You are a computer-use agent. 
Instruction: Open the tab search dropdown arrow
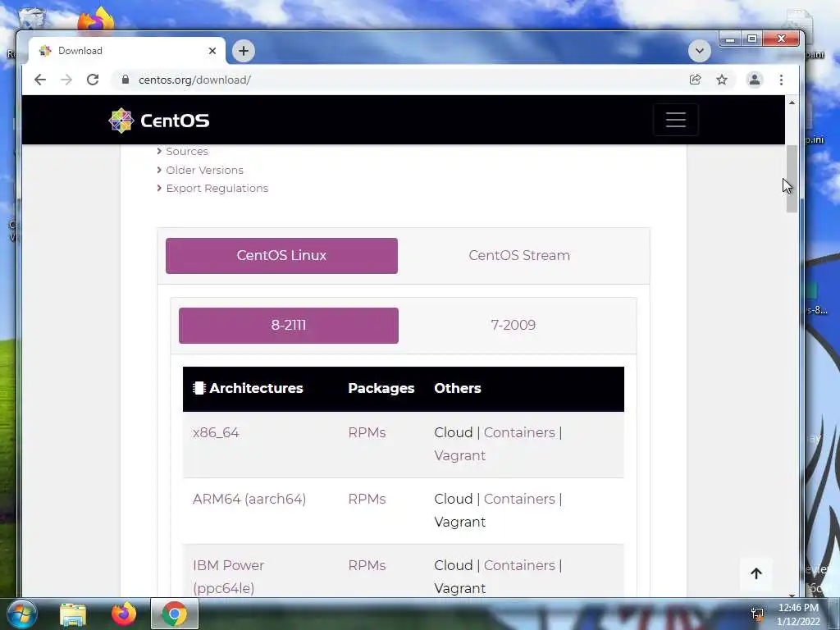[x=699, y=51]
